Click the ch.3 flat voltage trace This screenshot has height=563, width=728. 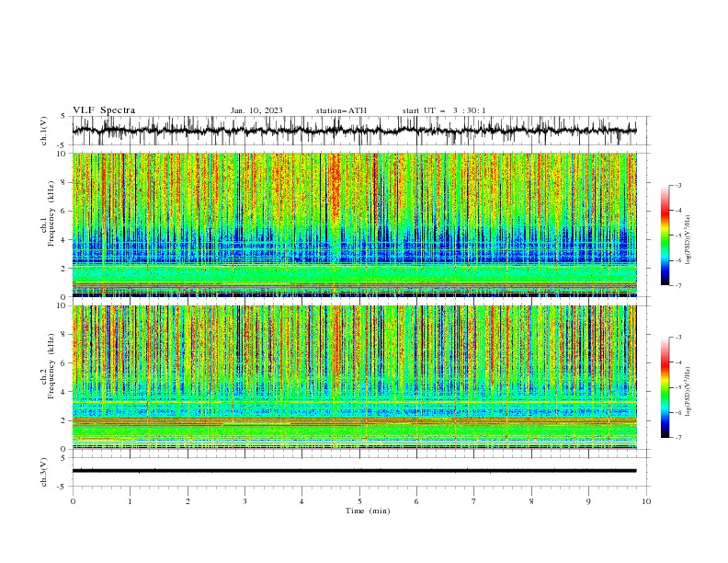pyautogui.click(x=355, y=471)
